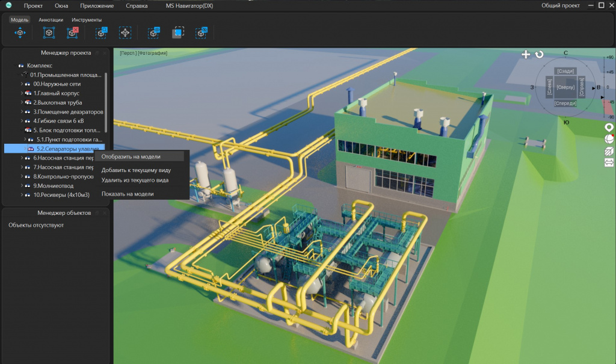This screenshot has height=364, width=616.
Task: Click the cube icon with red X
Action: (73, 32)
